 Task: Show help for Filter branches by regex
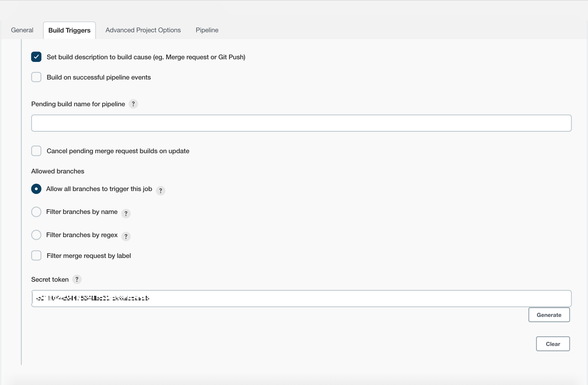[126, 236]
